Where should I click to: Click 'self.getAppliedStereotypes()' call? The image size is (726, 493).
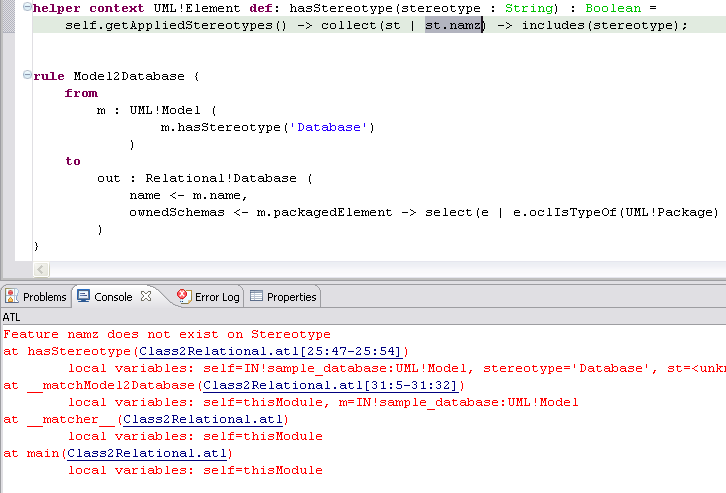(x=176, y=25)
